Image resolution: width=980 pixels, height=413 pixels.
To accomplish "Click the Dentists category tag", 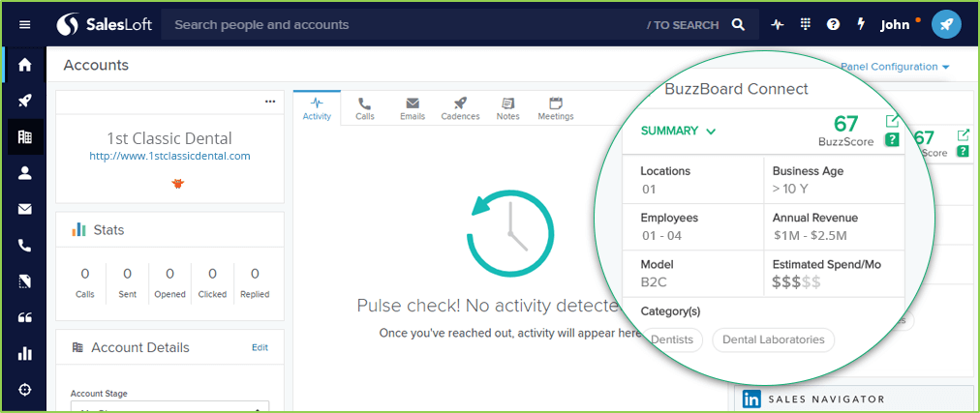I will click(x=673, y=340).
